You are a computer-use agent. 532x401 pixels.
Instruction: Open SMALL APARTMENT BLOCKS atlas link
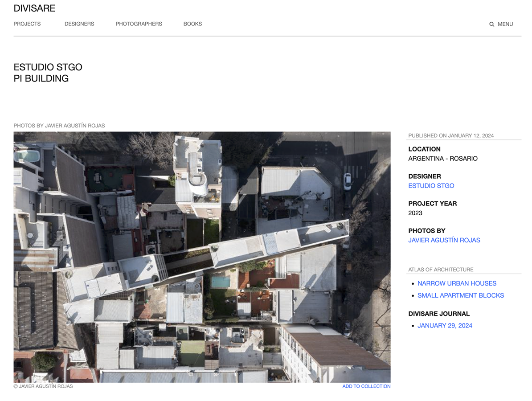(x=461, y=295)
